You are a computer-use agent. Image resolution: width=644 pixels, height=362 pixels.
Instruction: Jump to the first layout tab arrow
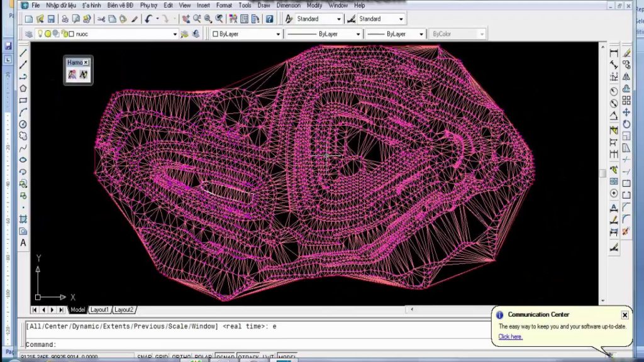pyautogui.click(x=35, y=310)
